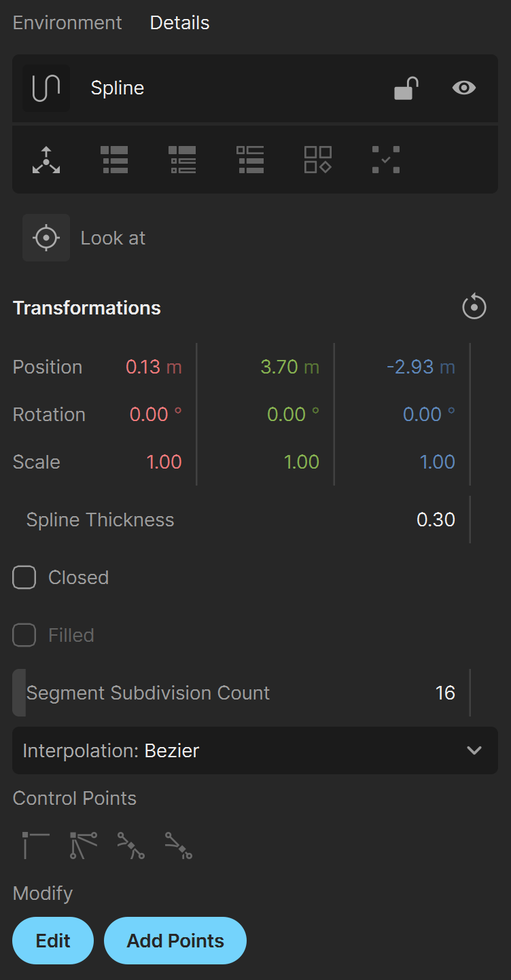This screenshot has width=511, height=980.
Task: Reset transformations with circular arrow icon
Action: (474, 307)
